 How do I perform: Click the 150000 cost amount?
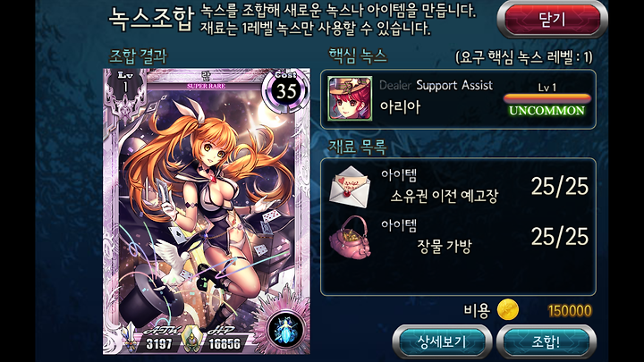(570, 311)
